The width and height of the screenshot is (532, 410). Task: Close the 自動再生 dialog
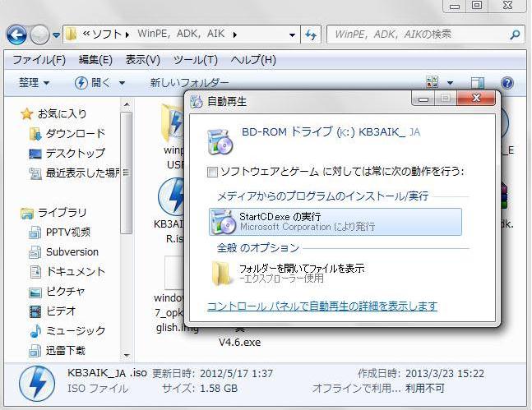point(476,98)
